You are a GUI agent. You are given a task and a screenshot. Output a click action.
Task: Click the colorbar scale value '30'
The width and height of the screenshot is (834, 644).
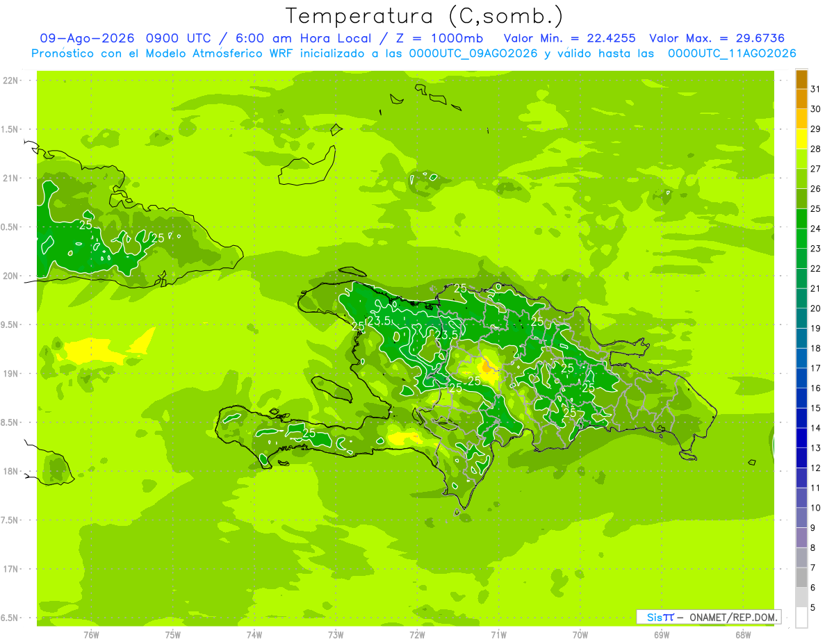click(x=816, y=109)
